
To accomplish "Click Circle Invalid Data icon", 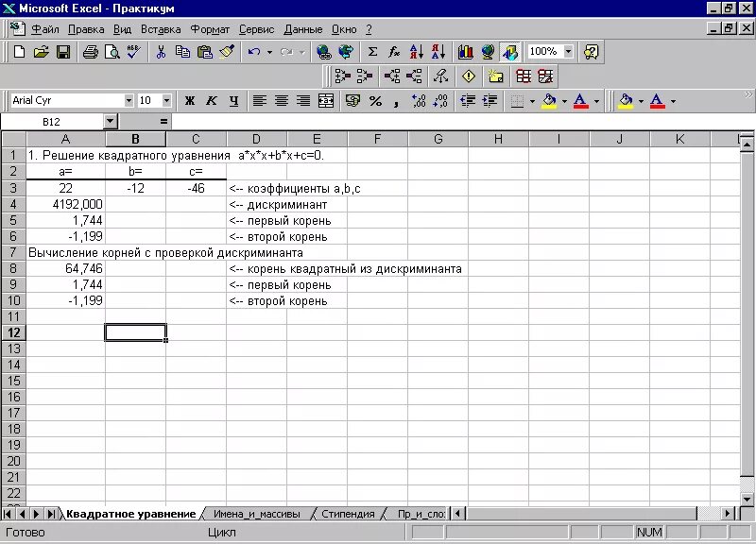I will pos(524,76).
